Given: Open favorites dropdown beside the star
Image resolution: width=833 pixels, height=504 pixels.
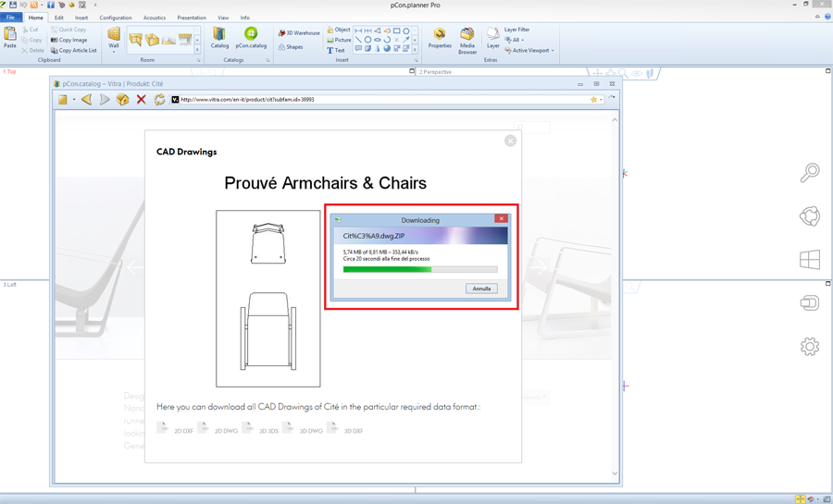Looking at the screenshot, I should (x=601, y=100).
